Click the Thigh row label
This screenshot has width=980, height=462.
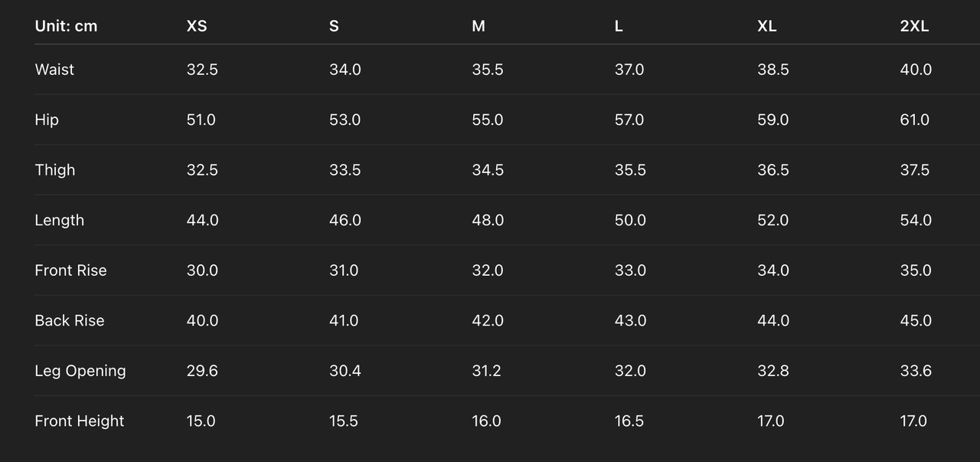click(x=55, y=170)
